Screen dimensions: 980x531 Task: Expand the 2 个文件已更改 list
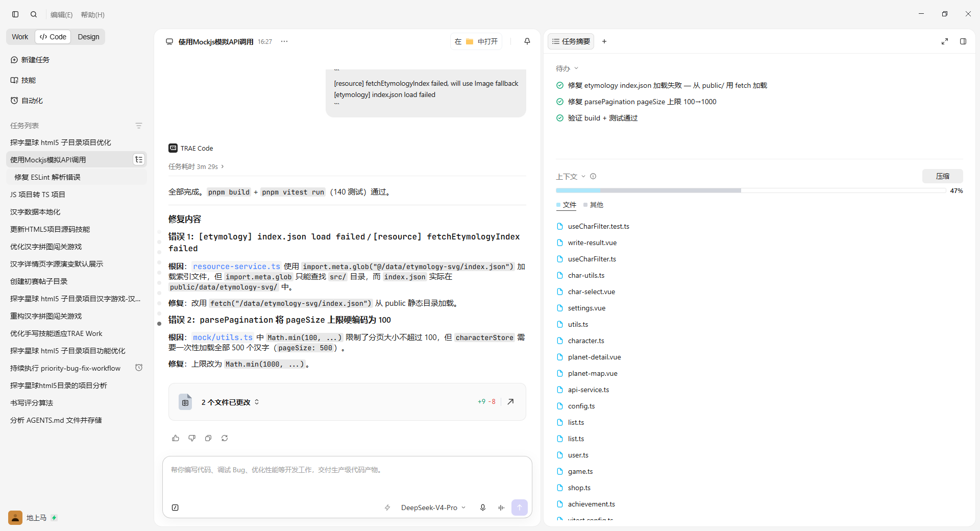click(230, 402)
